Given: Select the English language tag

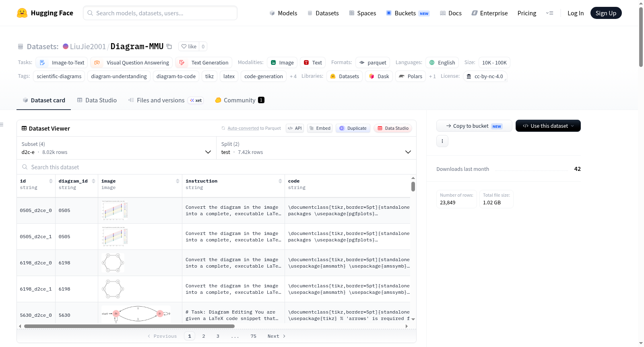Looking at the screenshot, I should [442, 62].
